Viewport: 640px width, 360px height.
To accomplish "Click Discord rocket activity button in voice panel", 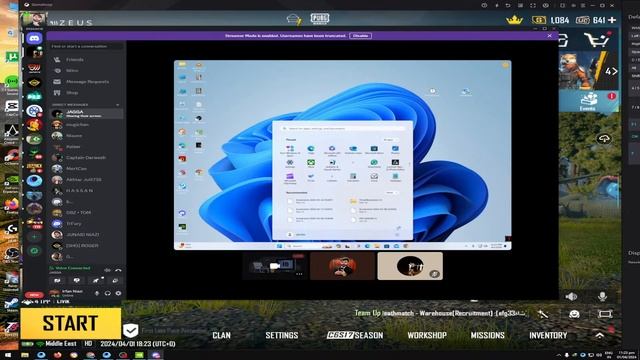I will click(96, 280).
